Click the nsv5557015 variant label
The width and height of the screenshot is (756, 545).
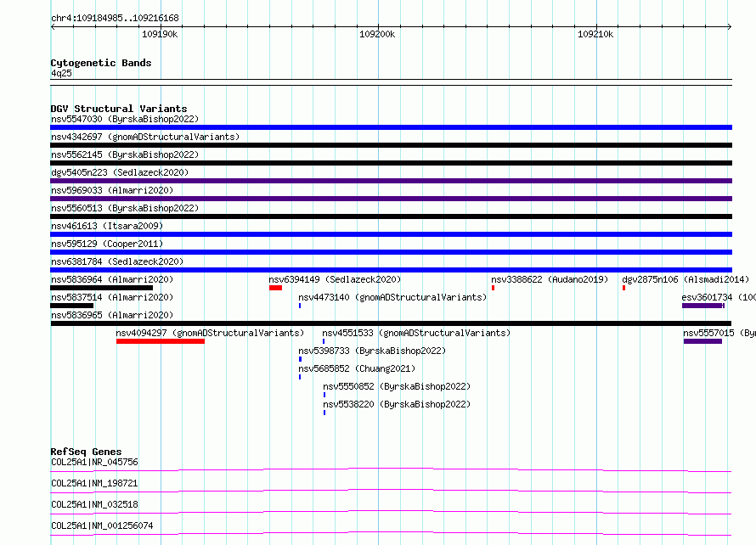[x=719, y=333]
